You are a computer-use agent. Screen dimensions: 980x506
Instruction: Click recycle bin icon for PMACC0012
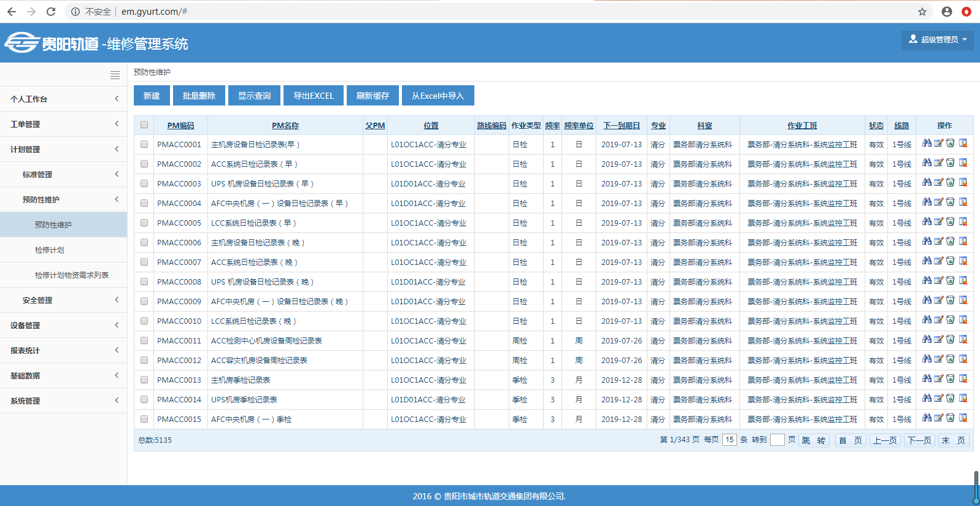(950, 359)
